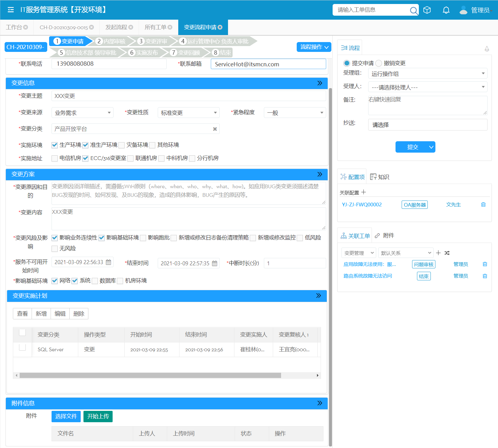Click the hamburger menu icon in header
The width and height of the screenshot is (498, 448).
click(x=11, y=10)
